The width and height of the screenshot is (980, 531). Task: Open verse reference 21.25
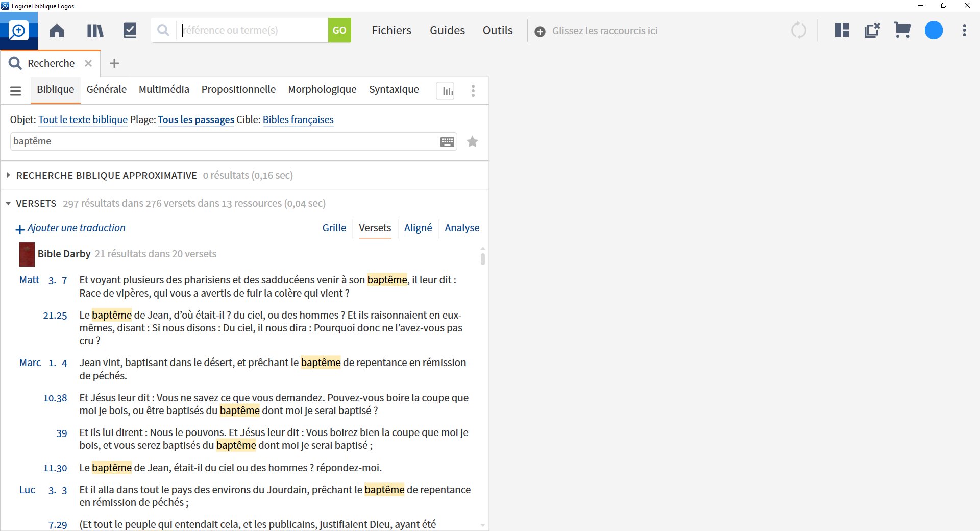[x=55, y=316]
